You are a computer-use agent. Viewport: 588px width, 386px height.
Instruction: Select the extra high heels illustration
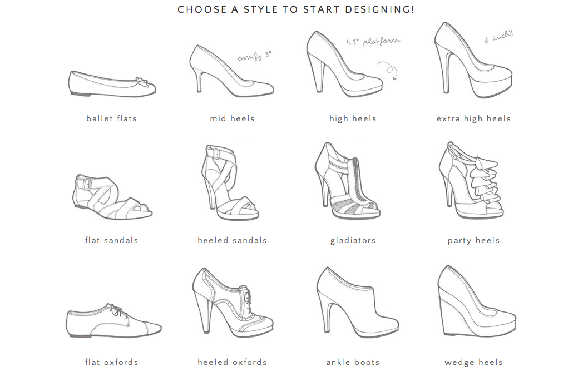point(473,60)
